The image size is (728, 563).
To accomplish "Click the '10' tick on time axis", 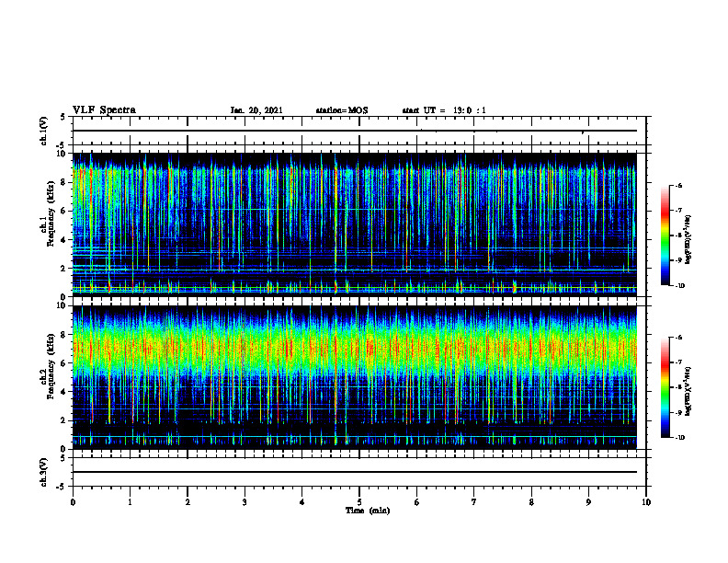I will point(646,502).
